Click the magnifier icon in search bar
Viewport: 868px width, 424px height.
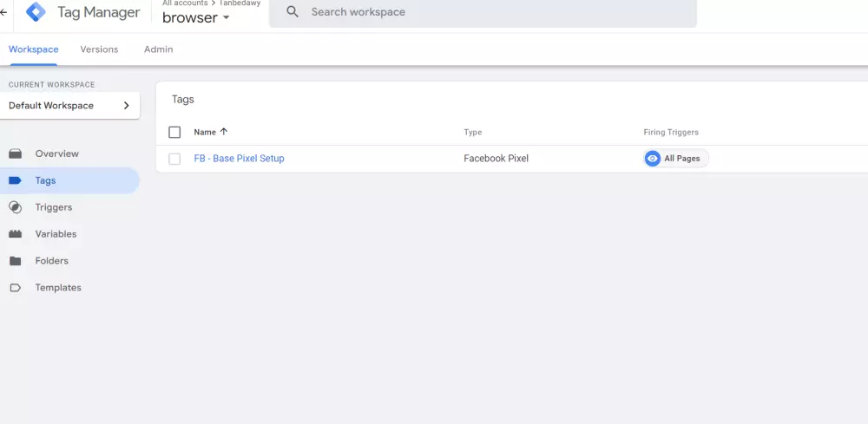(x=293, y=11)
